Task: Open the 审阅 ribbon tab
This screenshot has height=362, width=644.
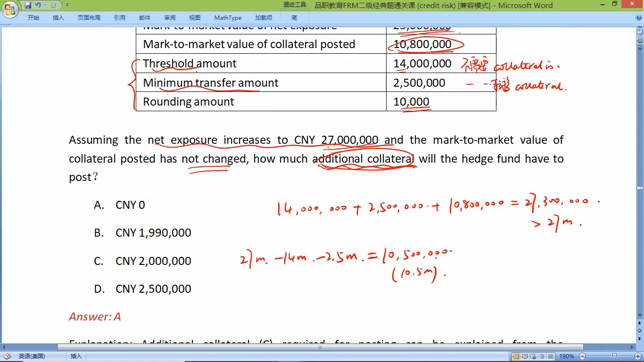Action: click(170, 17)
